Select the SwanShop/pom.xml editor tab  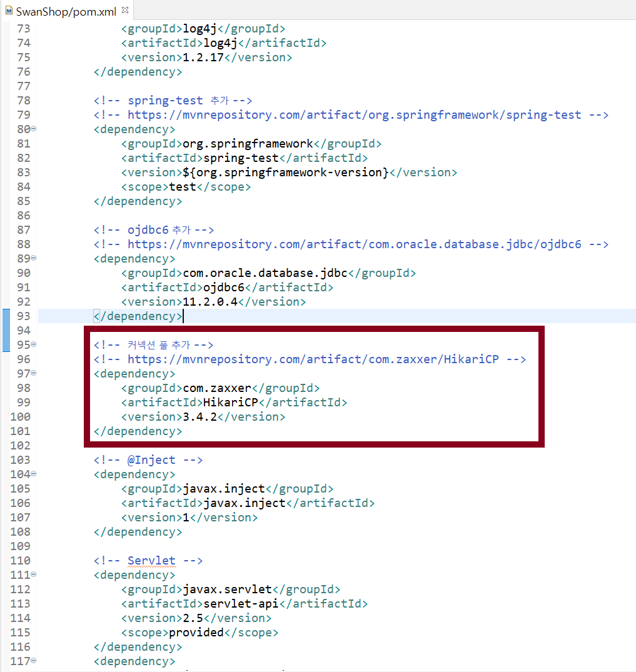pyautogui.click(x=66, y=12)
